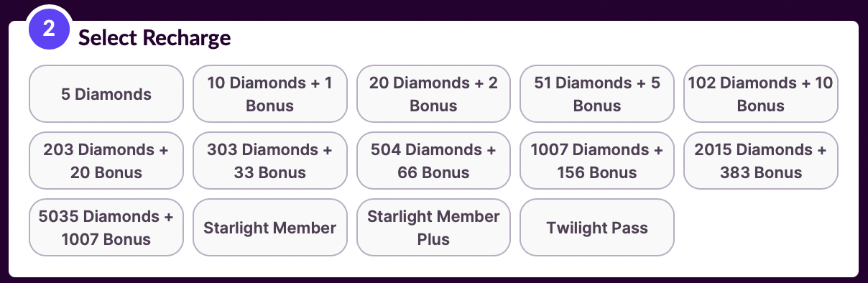Image resolution: width=868 pixels, height=283 pixels.
Task: Click the purple step 2 badge
Action: [49, 29]
